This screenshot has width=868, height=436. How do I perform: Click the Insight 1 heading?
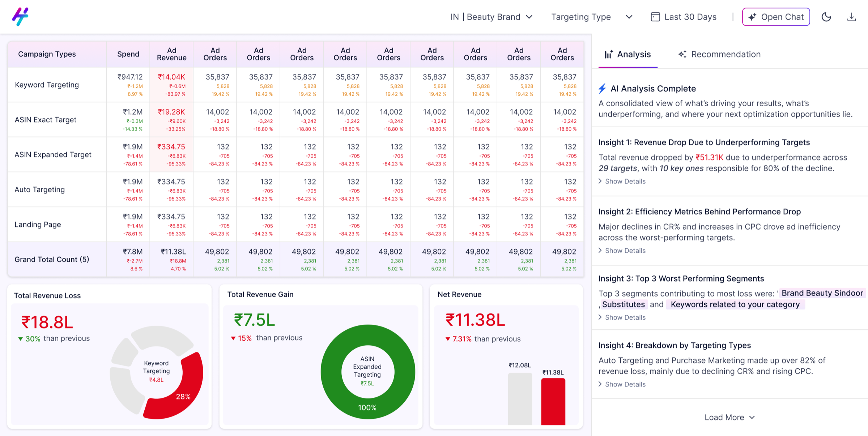click(704, 142)
